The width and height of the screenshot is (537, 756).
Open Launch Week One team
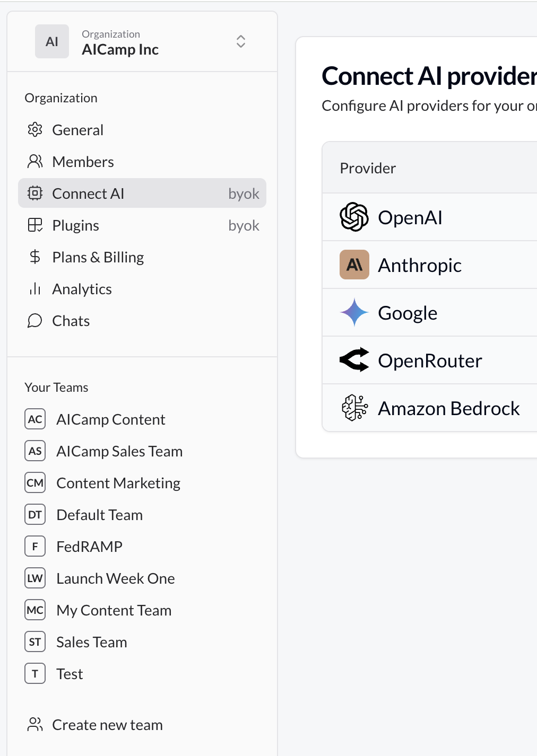[142, 578]
